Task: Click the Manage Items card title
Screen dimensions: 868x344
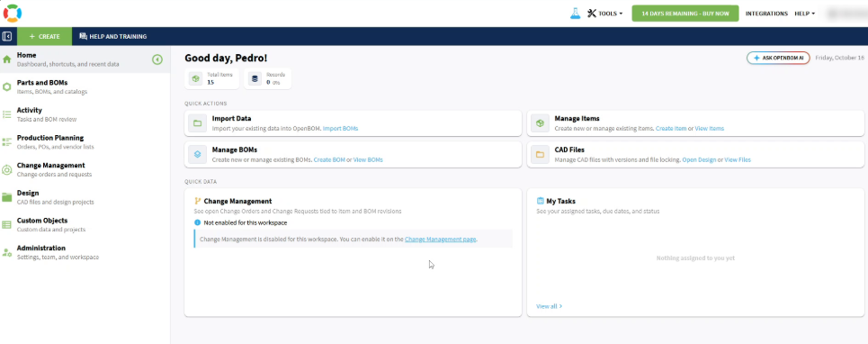Action: (x=577, y=119)
